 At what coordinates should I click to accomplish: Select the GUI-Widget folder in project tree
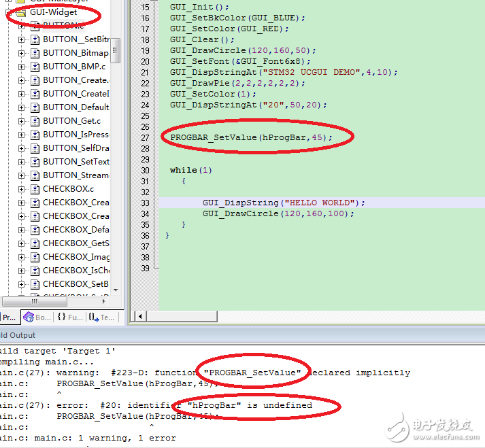(53, 12)
